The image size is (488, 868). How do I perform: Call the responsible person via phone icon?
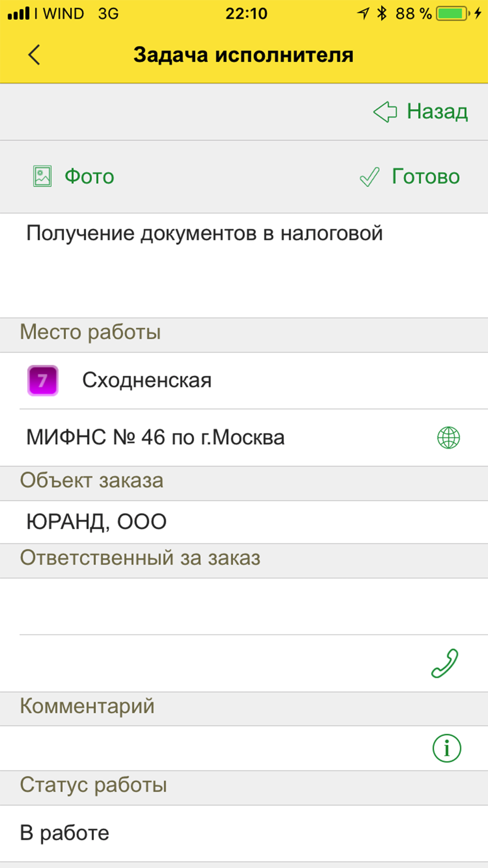pos(445,663)
